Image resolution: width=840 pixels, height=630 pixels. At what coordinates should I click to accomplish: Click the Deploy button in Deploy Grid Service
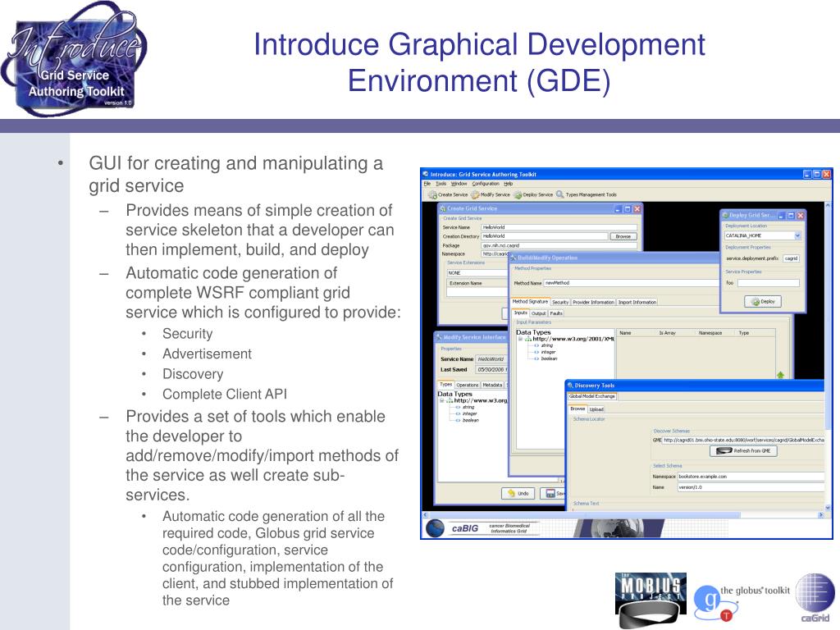[763, 302]
